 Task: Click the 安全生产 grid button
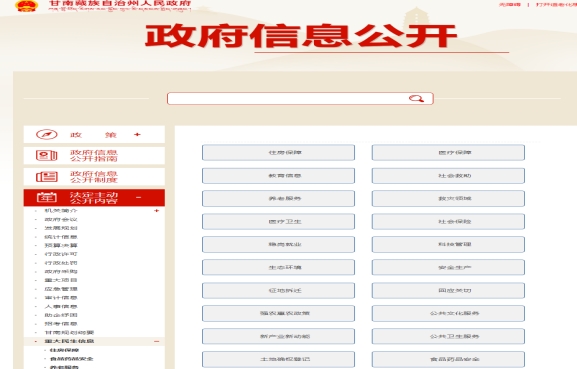pyautogui.click(x=448, y=267)
